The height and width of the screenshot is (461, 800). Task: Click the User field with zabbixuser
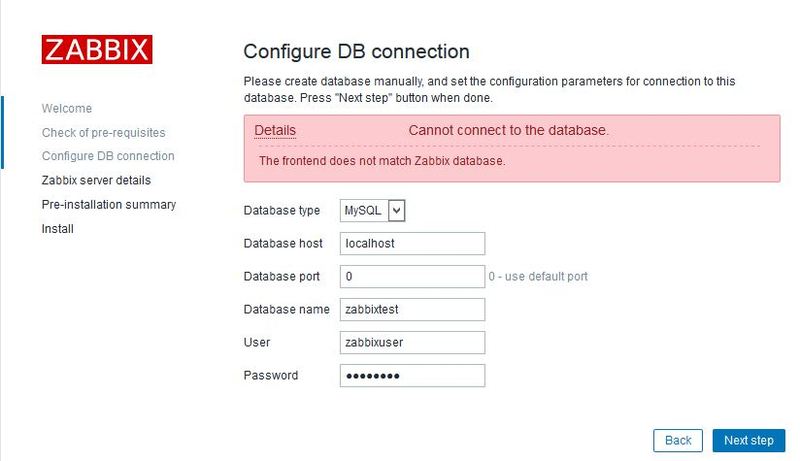[x=413, y=343]
